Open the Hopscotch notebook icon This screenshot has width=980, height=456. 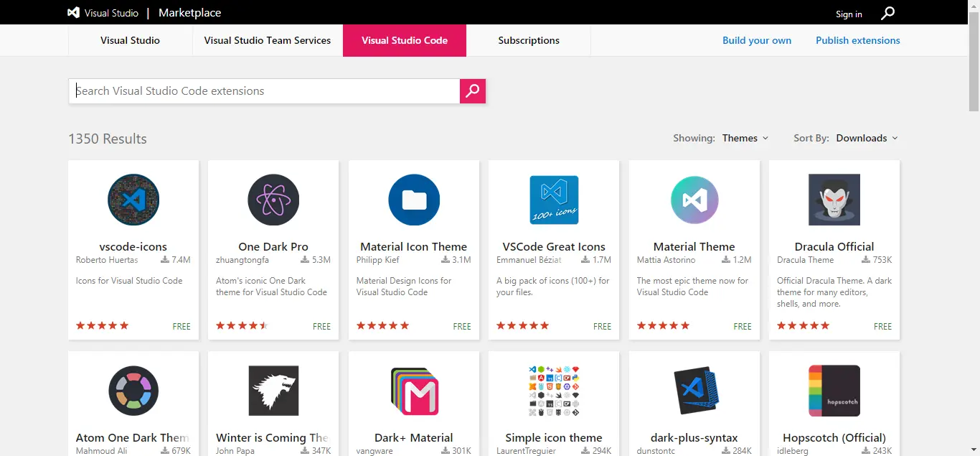tap(834, 391)
